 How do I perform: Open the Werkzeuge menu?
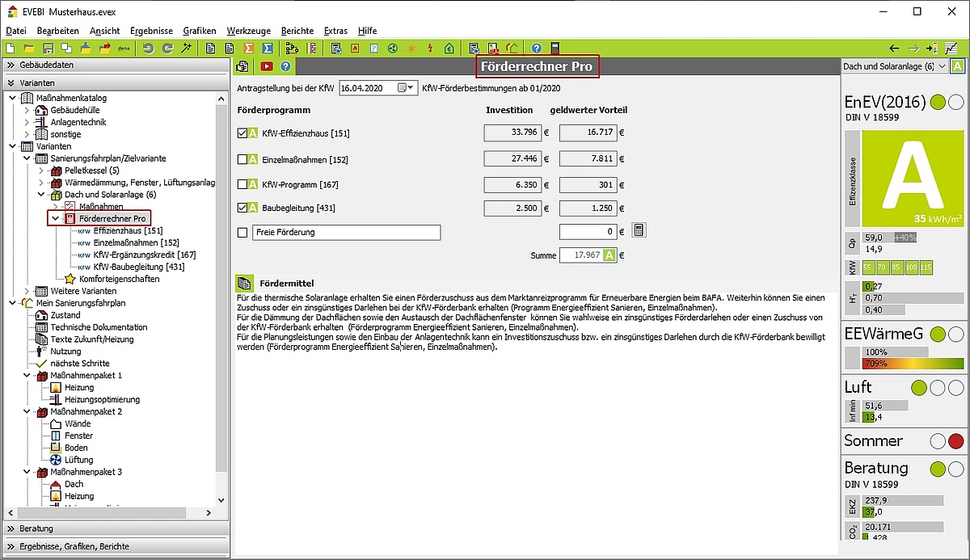click(248, 31)
